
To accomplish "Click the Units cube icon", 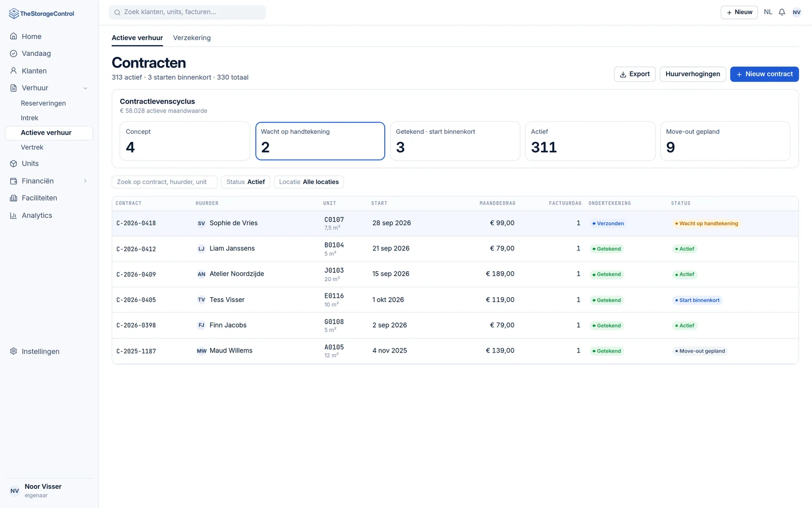I will coord(14,164).
